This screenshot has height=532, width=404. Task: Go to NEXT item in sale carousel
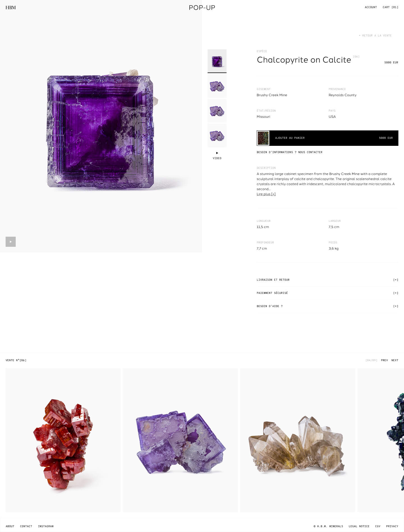click(395, 360)
